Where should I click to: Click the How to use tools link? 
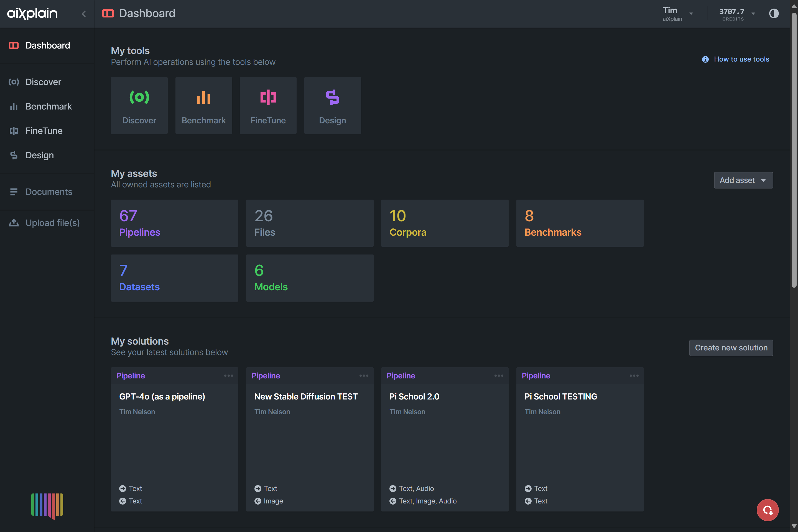pyautogui.click(x=741, y=59)
